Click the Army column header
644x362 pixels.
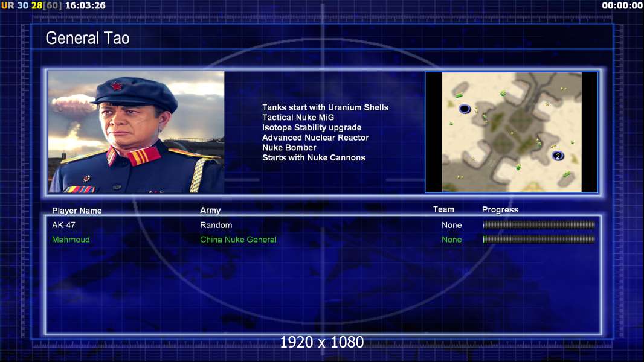pyautogui.click(x=210, y=211)
